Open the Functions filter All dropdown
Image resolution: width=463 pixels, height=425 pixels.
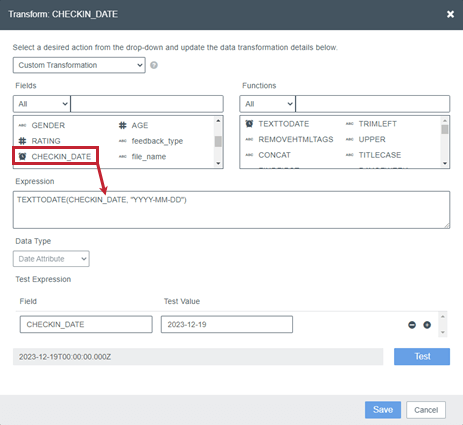pyautogui.click(x=267, y=104)
